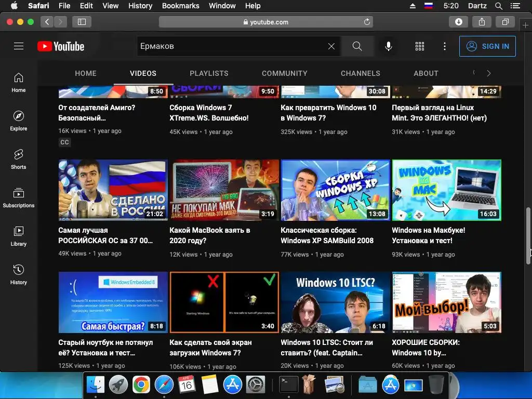Click the magnifier search button

click(357, 46)
